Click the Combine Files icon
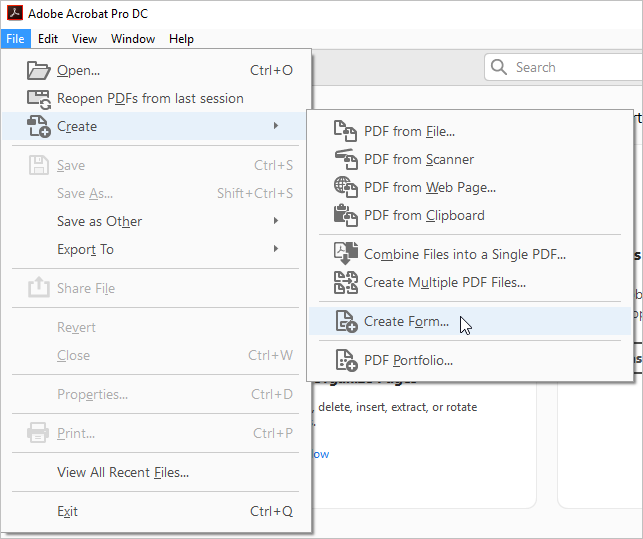643x539 pixels. pyautogui.click(x=346, y=254)
